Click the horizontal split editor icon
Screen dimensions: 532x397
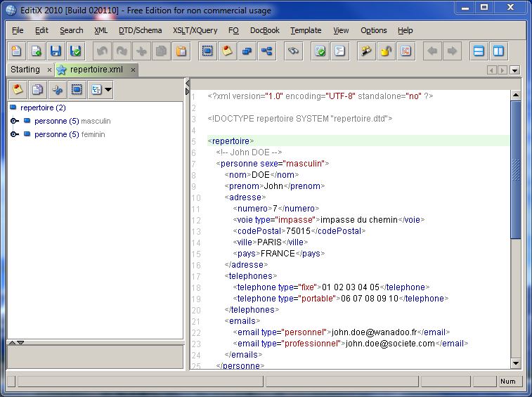pos(479,51)
